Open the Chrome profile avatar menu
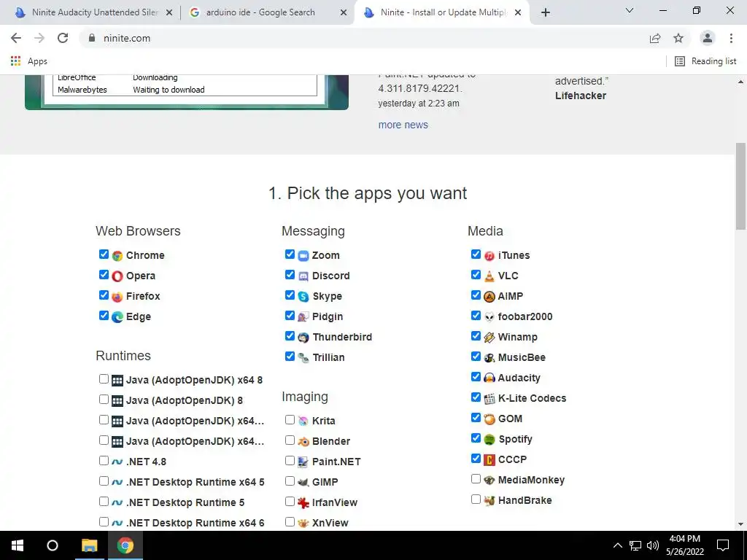747x560 pixels. (x=708, y=38)
